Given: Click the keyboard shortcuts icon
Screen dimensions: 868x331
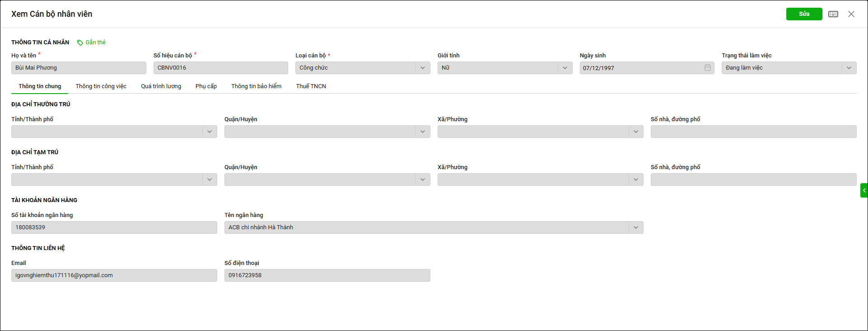Looking at the screenshot, I should click(x=833, y=14).
